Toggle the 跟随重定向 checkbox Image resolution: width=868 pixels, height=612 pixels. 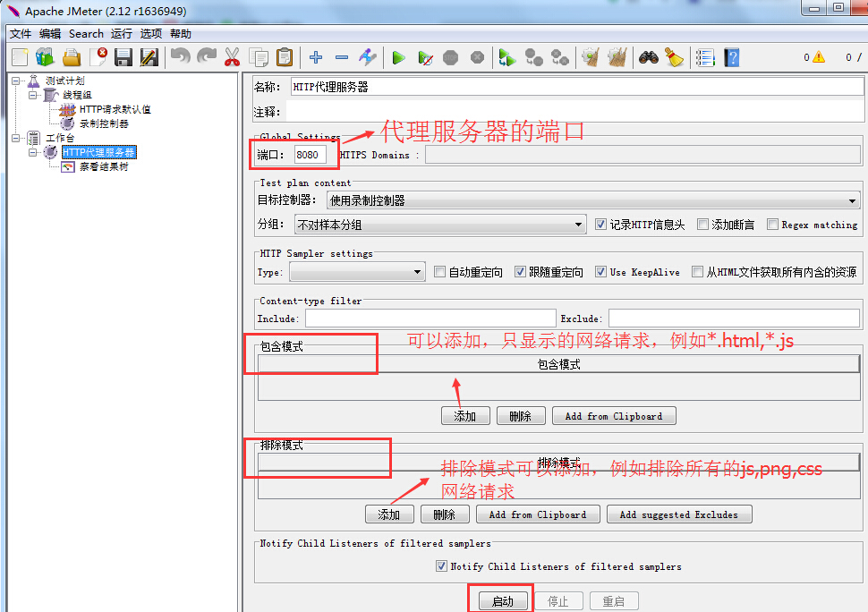(x=520, y=272)
